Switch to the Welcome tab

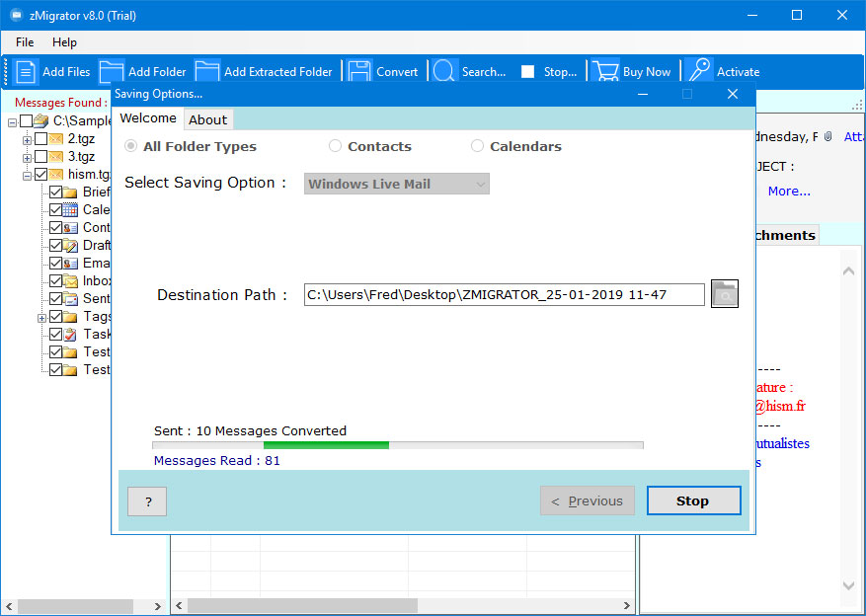(148, 118)
